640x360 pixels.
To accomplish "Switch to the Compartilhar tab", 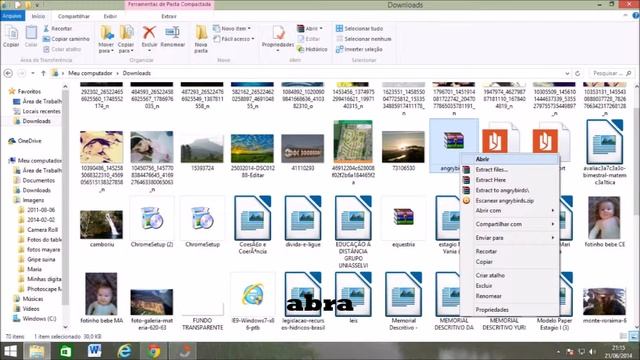I will click(x=73, y=16).
